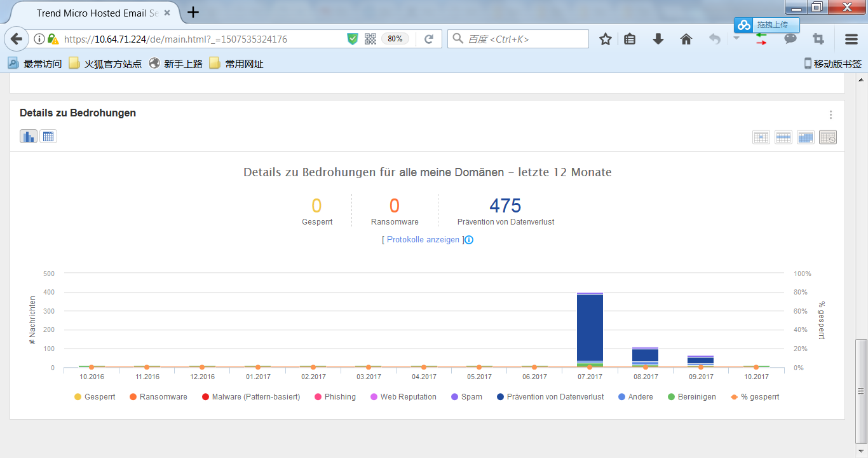Click the 百度 search input field
The image size is (868, 458).
pyautogui.click(x=524, y=39)
